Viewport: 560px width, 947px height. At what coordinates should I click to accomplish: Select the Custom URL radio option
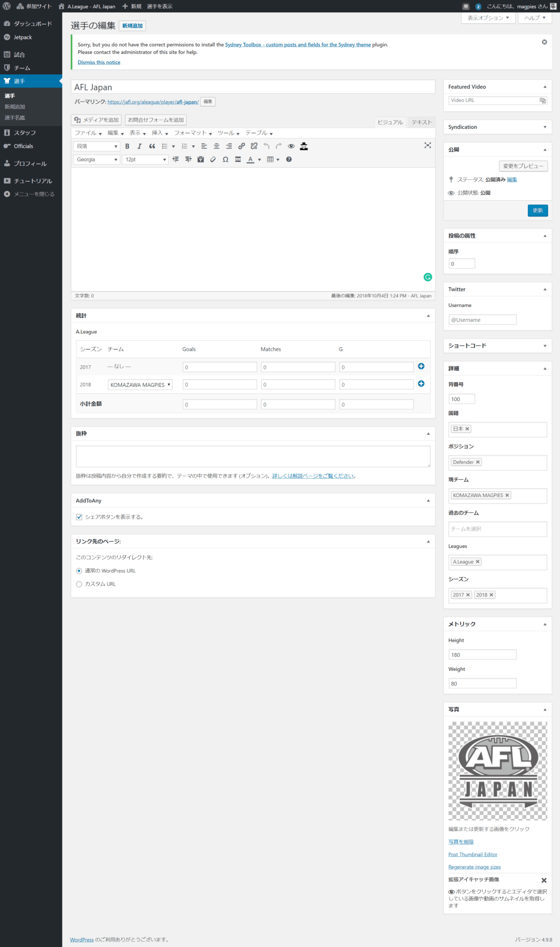[79, 584]
